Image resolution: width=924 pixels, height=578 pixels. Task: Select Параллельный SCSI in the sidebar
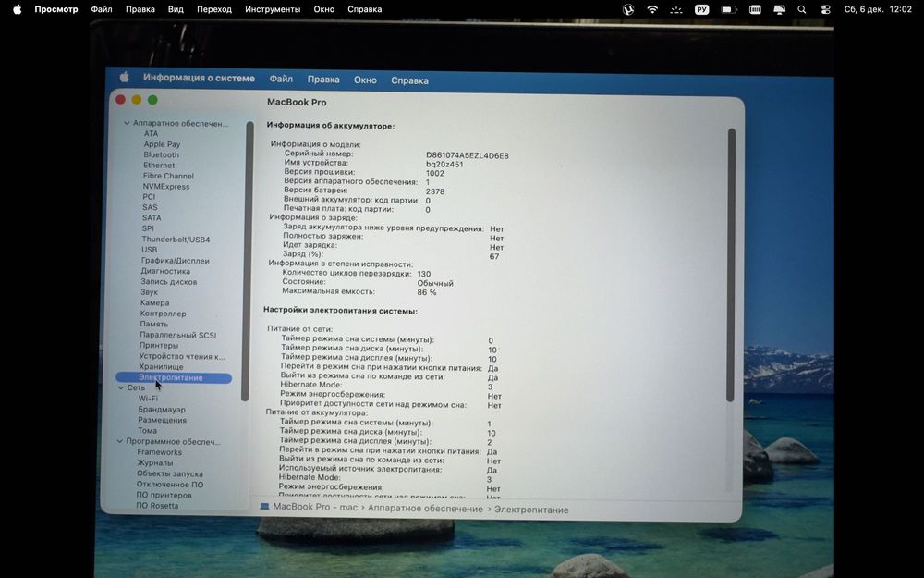click(177, 335)
